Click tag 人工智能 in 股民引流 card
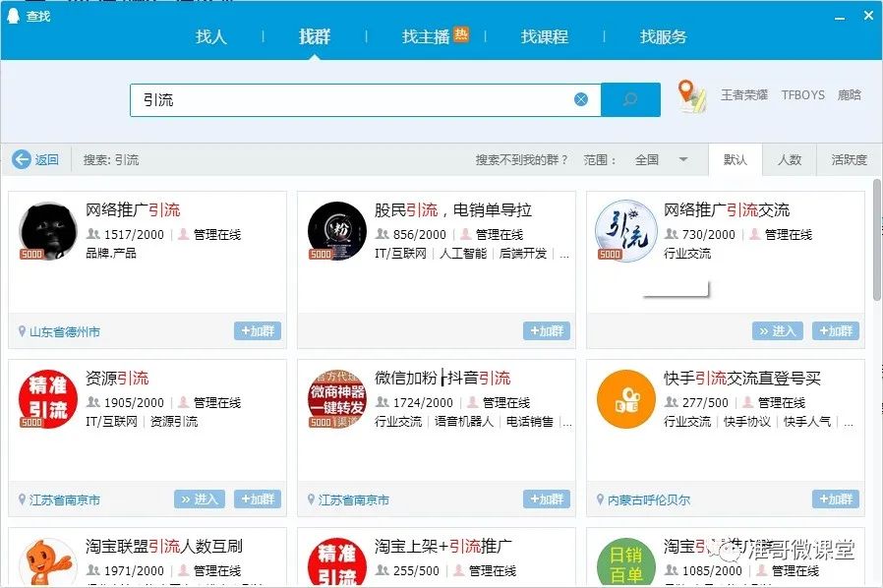Viewport: 883px width, 588px height. pyautogui.click(x=463, y=254)
